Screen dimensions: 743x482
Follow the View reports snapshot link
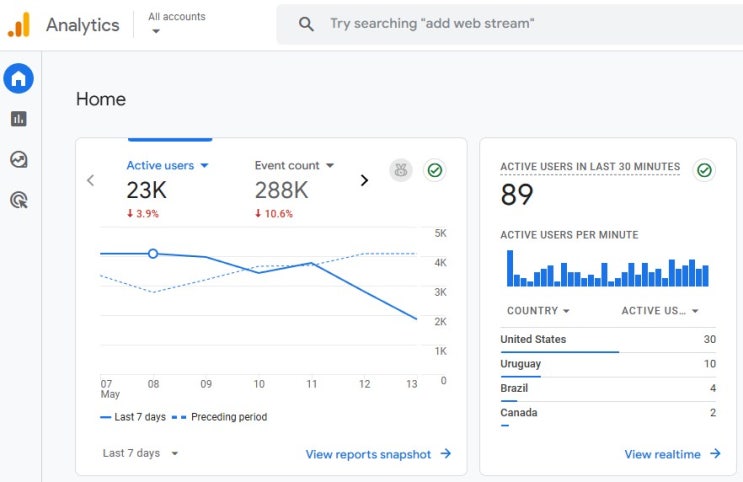click(378, 454)
